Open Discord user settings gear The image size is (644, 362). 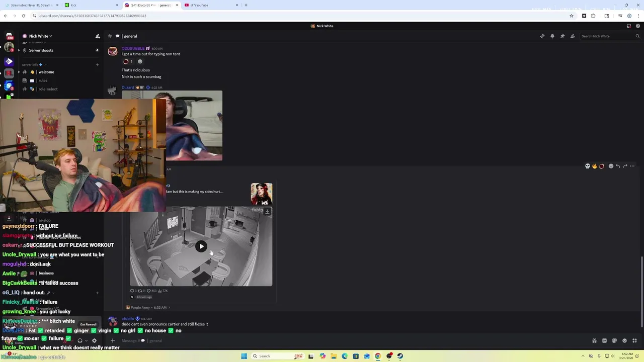point(94,340)
